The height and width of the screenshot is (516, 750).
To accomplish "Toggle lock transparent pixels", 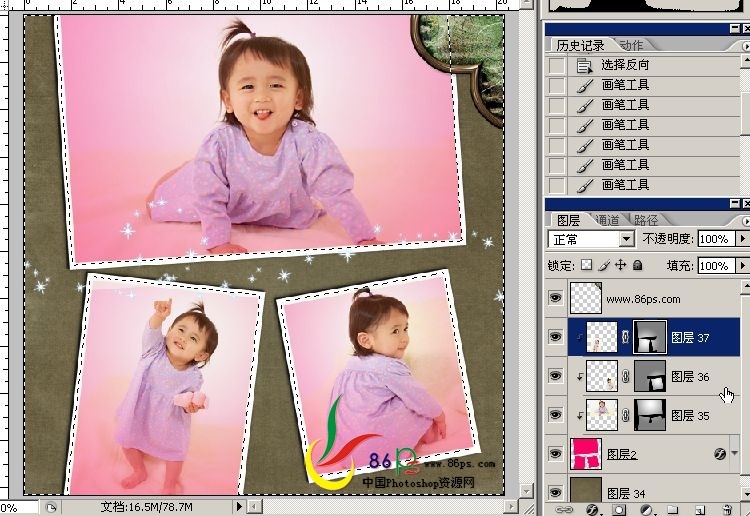I will click(x=586, y=265).
